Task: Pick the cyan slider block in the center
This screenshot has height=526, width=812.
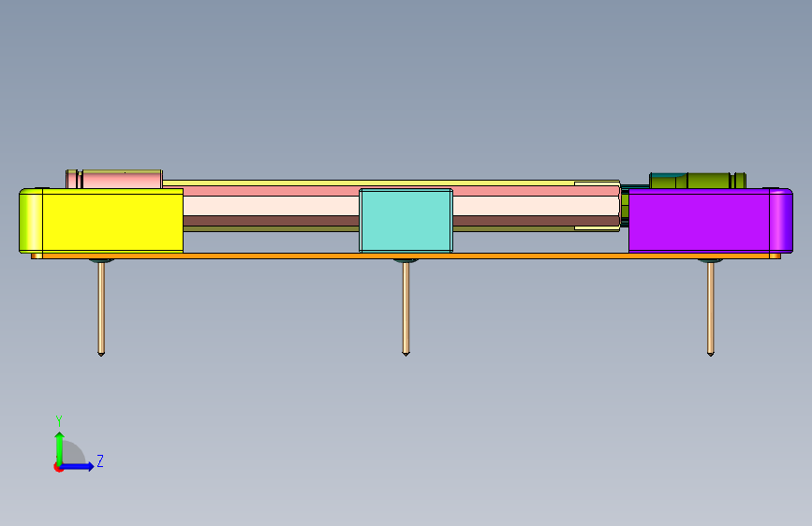Action: click(x=406, y=221)
